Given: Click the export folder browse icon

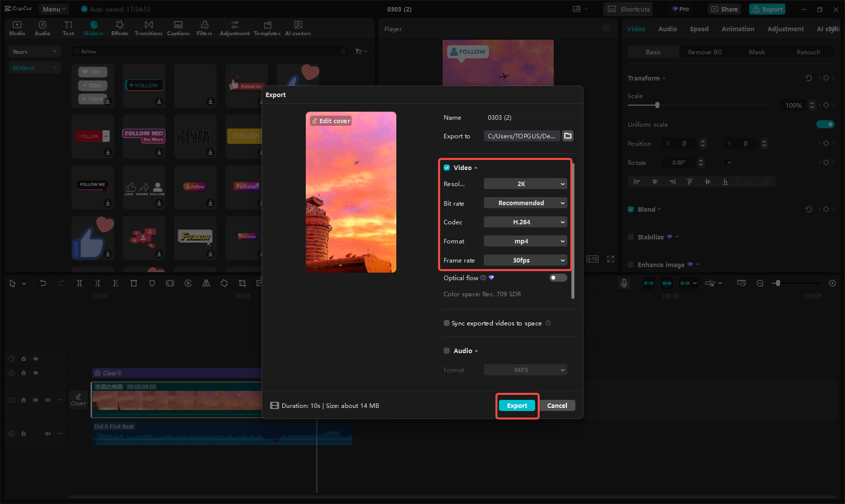Looking at the screenshot, I should coord(568,136).
